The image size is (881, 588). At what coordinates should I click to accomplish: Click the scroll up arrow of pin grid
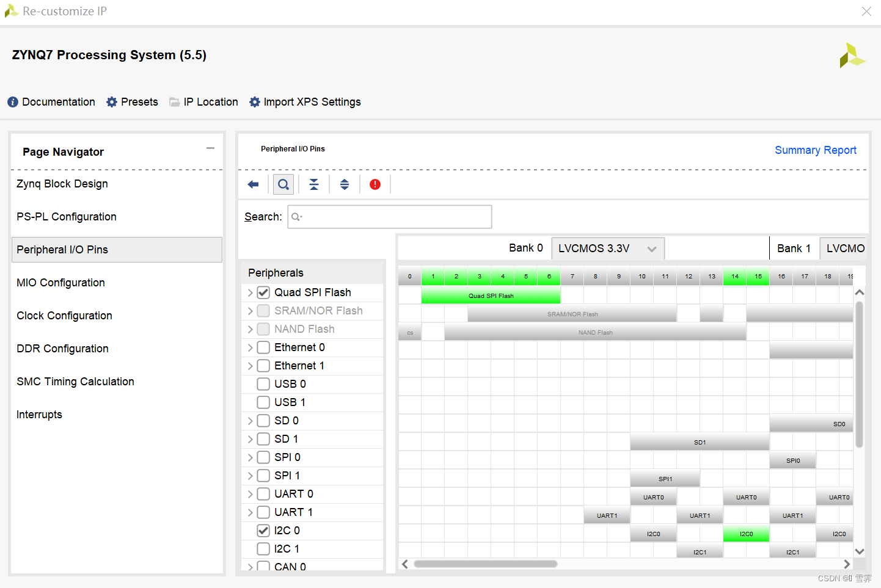[x=860, y=292]
